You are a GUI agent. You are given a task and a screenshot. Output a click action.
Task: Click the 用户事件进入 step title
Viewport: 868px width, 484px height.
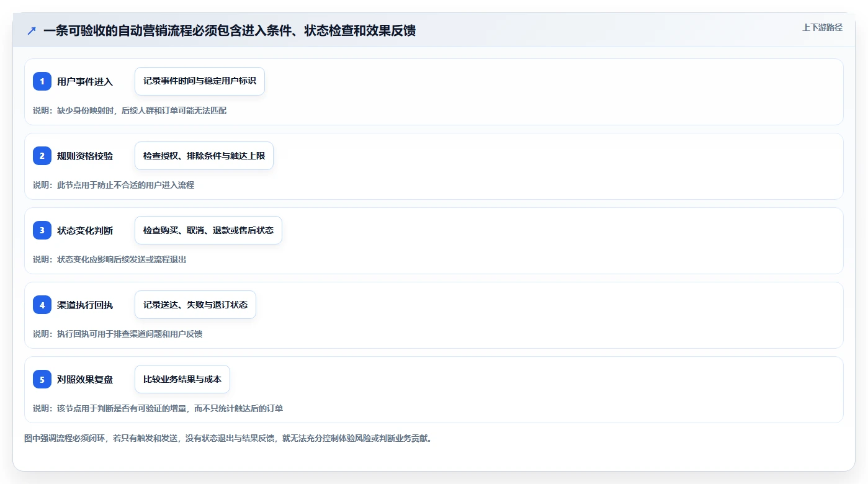(85, 81)
